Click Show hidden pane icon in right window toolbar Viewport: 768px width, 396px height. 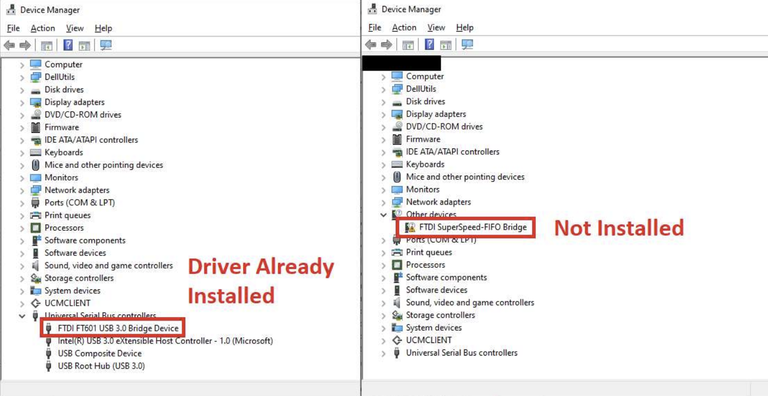coord(446,45)
